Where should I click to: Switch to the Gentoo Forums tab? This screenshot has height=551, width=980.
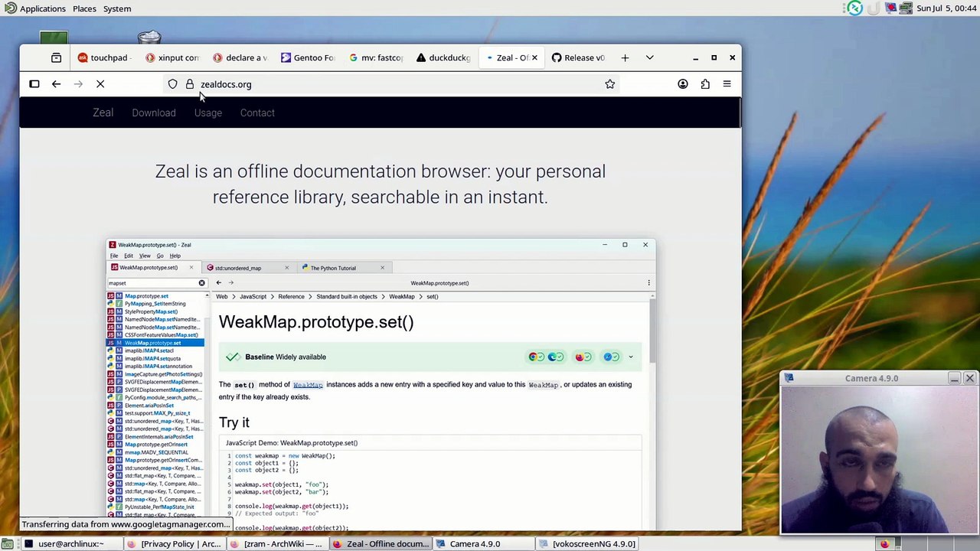[x=308, y=57]
